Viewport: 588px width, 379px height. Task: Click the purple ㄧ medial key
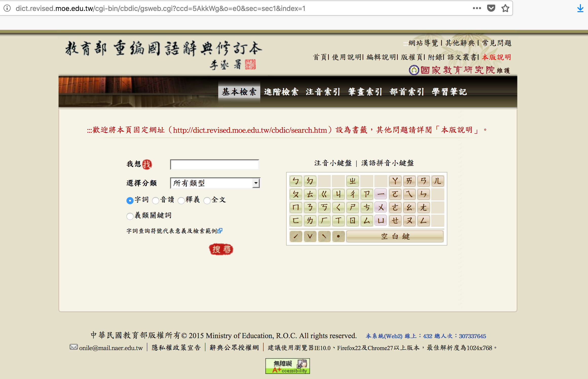pos(381,194)
